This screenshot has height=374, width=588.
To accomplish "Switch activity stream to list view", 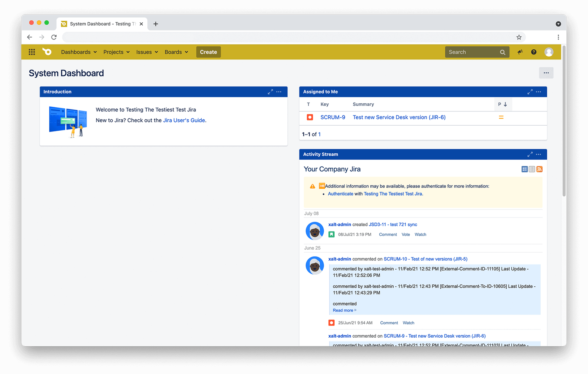I will coord(532,169).
